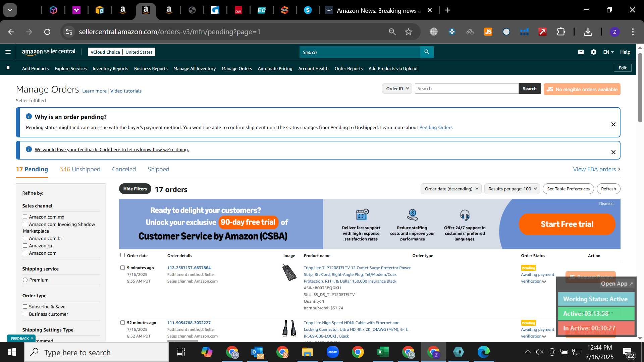Check the Subscribe & Save order type

25,307
